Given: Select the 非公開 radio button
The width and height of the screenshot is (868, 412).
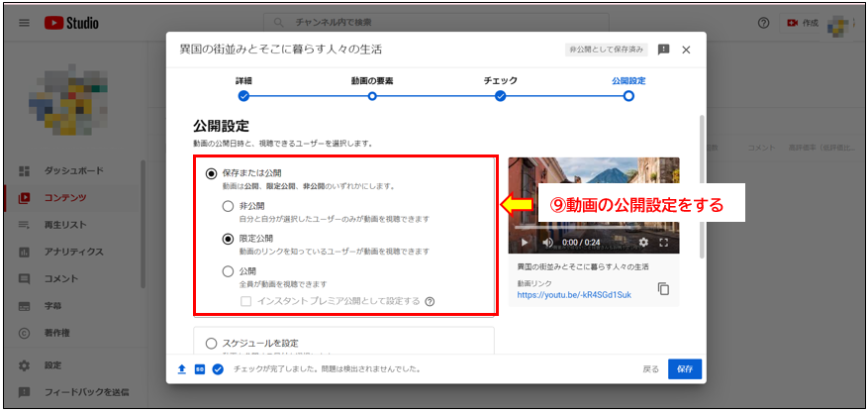Looking at the screenshot, I should pos(228,207).
